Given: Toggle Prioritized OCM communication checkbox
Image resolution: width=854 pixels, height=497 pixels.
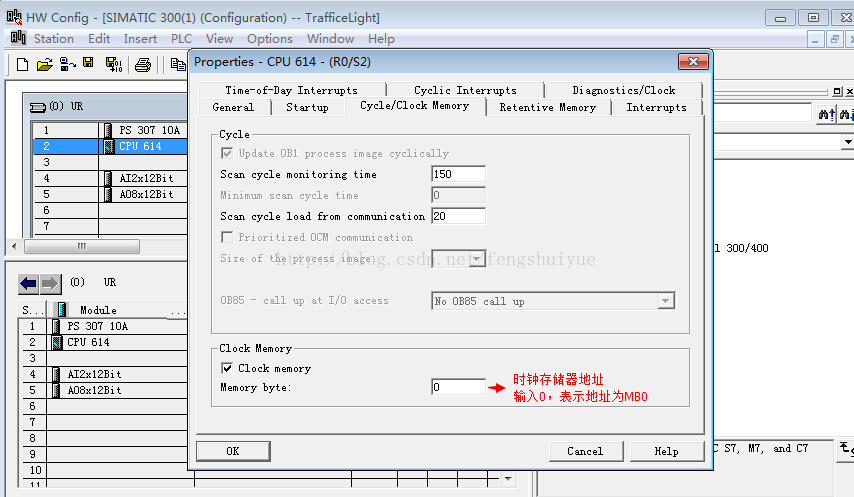Looking at the screenshot, I should (227, 237).
